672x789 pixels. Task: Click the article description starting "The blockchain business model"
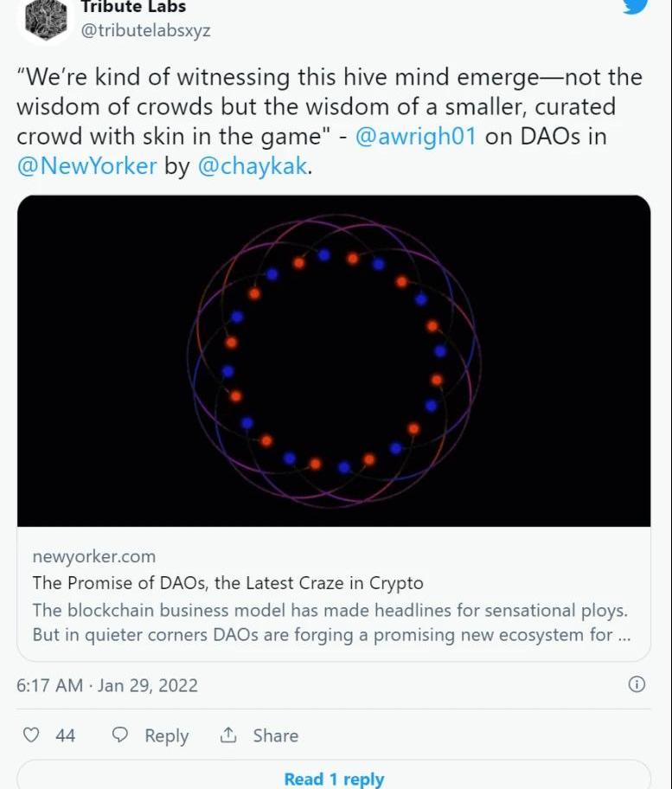[x=330, y=622]
